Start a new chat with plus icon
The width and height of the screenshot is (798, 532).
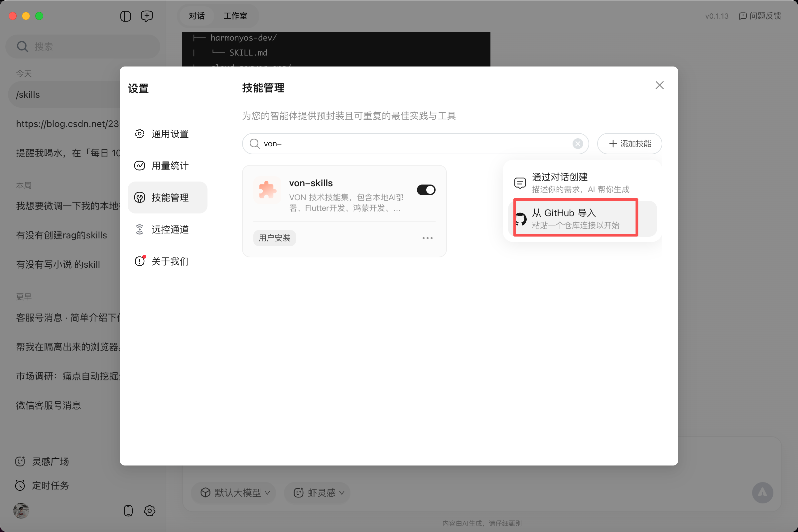coord(147,16)
